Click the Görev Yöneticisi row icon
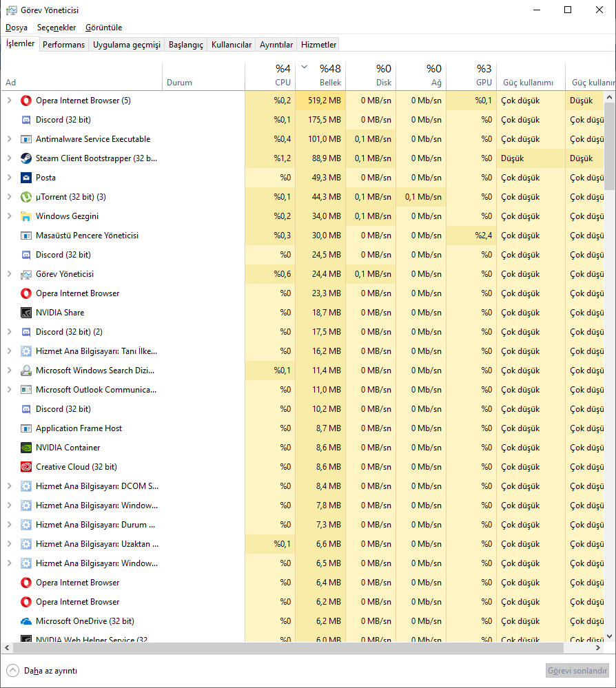This screenshot has height=688, width=616. coord(26,274)
